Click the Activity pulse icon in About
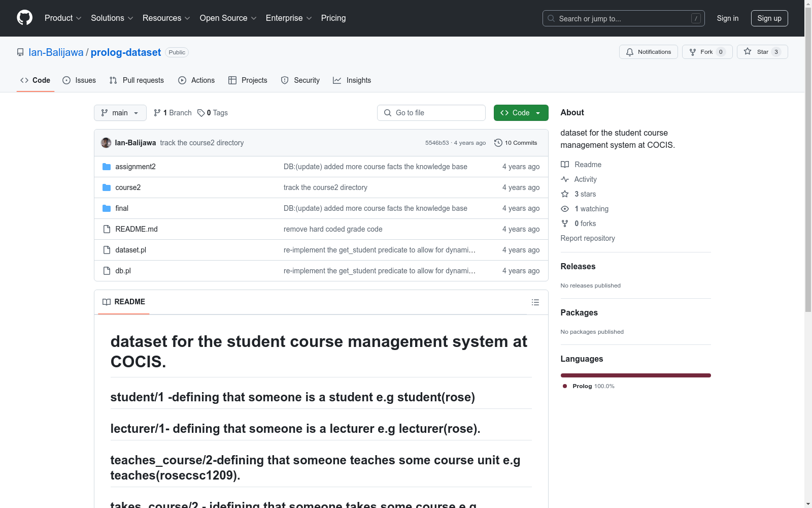This screenshot has height=508, width=812. tap(565, 179)
